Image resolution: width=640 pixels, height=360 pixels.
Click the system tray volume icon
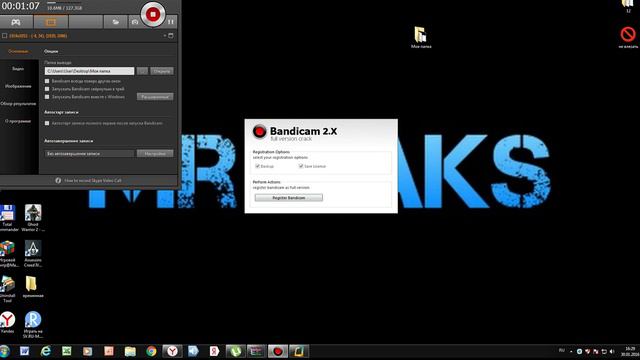612,351
